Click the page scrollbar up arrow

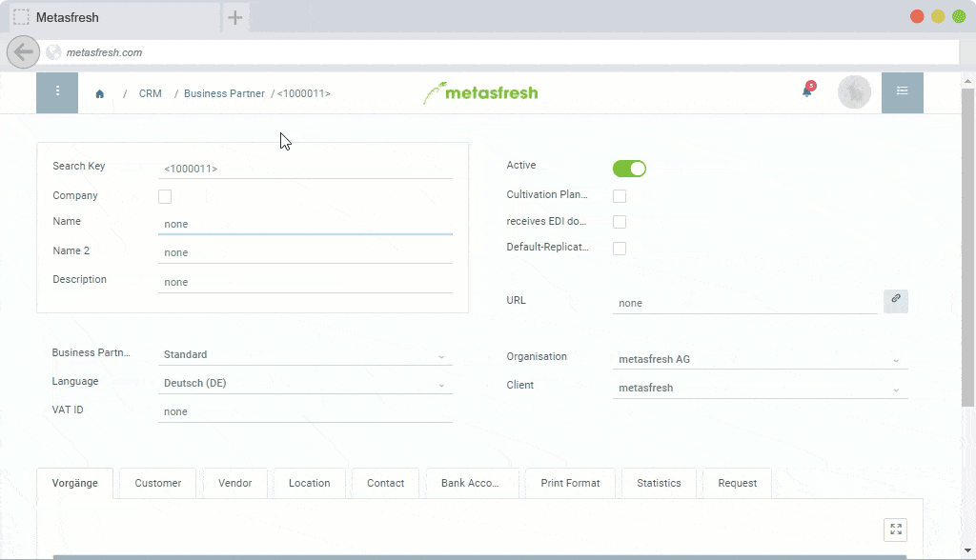click(x=967, y=81)
